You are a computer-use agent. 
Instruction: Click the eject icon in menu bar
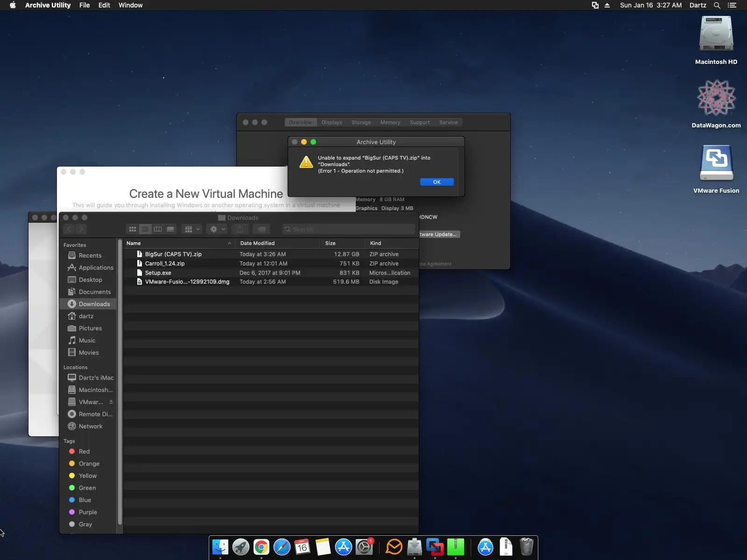607,5
